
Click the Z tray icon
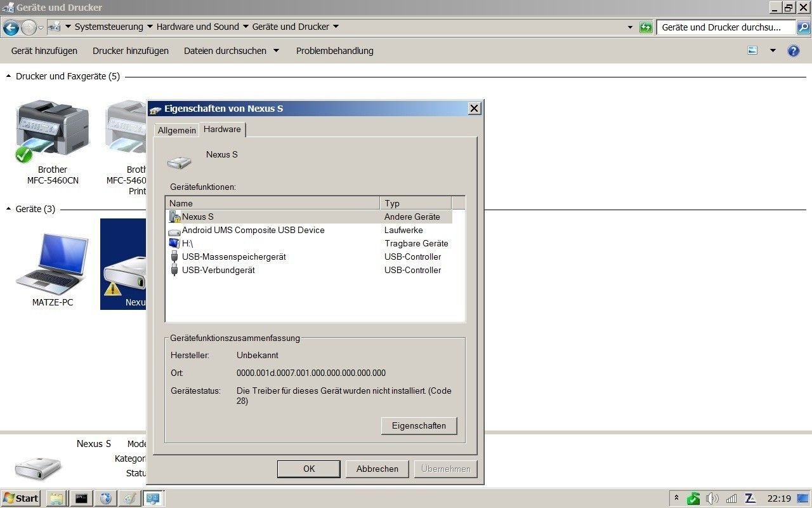pyautogui.click(x=750, y=498)
